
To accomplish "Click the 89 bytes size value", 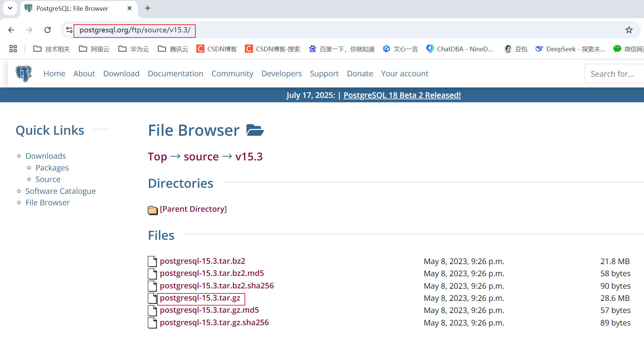I will [615, 323].
